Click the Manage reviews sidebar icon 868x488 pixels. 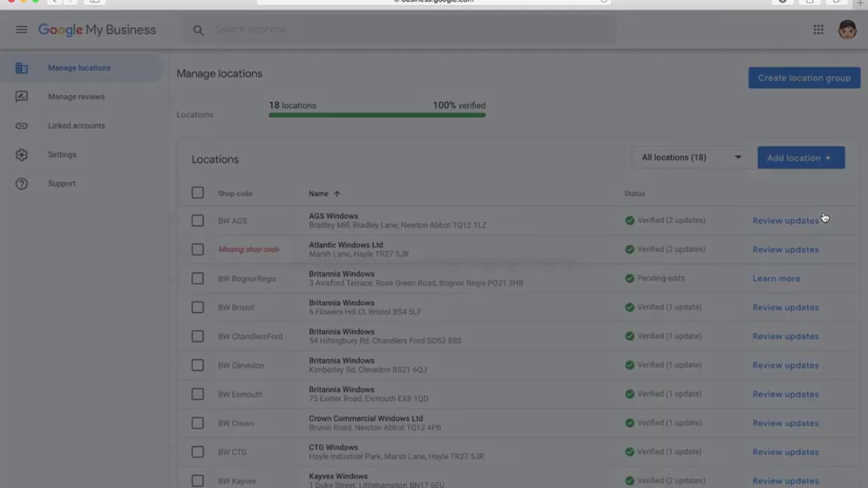(x=22, y=97)
